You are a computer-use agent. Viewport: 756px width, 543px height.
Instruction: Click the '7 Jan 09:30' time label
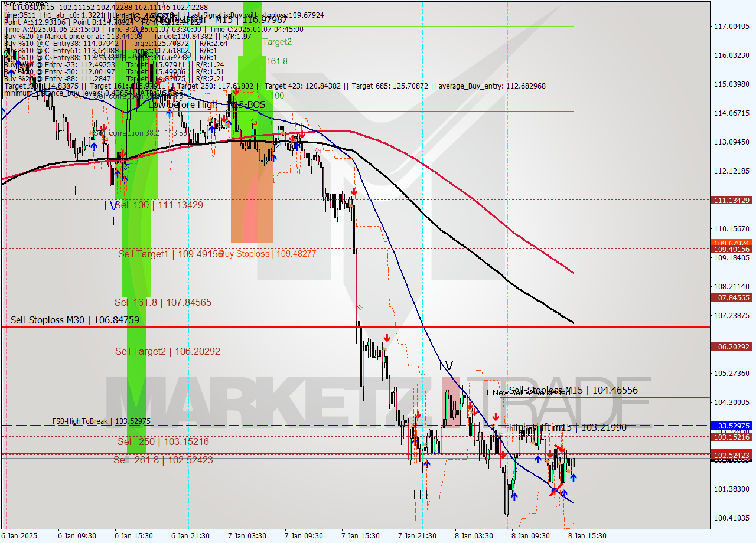[304, 536]
